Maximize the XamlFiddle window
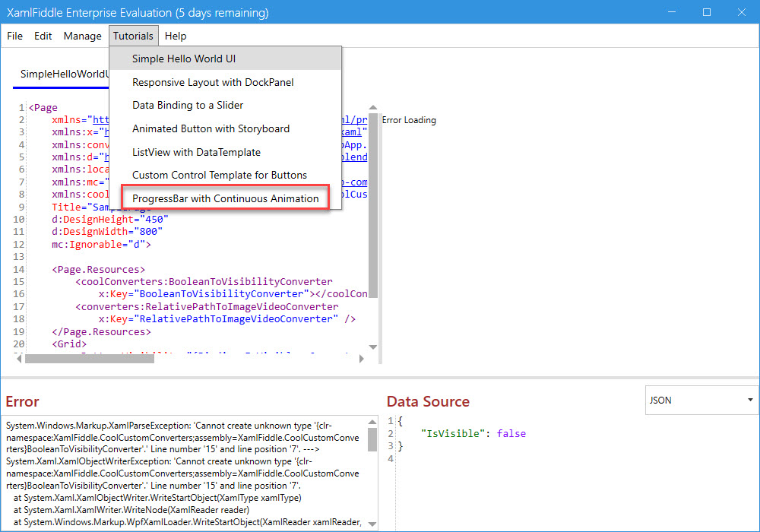This screenshot has width=760, height=532. [707, 12]
